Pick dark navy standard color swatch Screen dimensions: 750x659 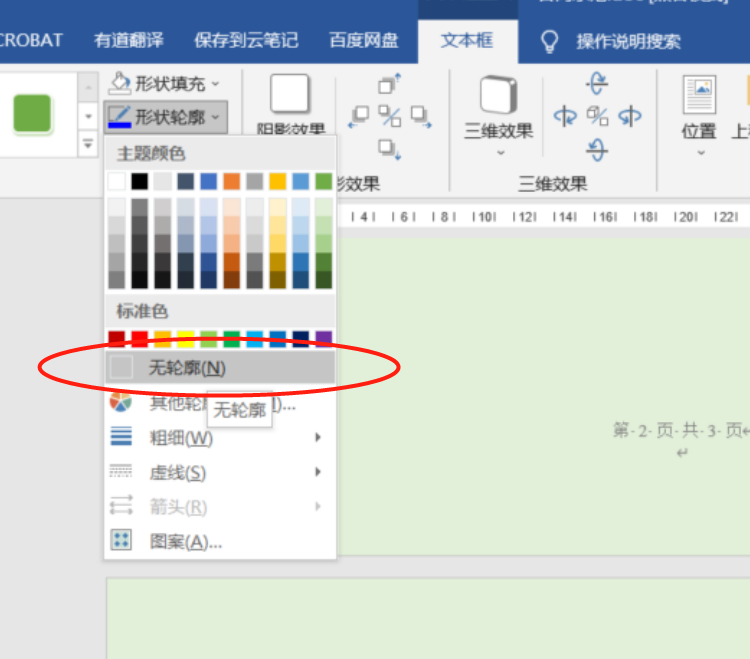pos(301,339)
